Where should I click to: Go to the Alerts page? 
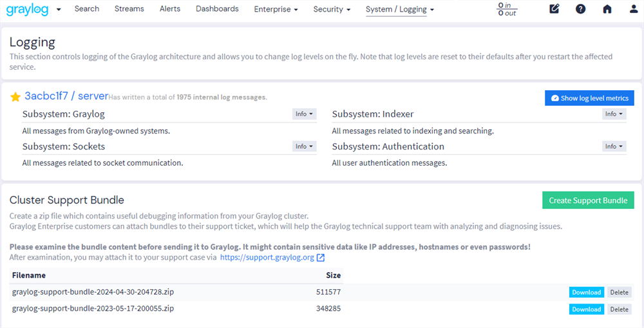[170, 8]
